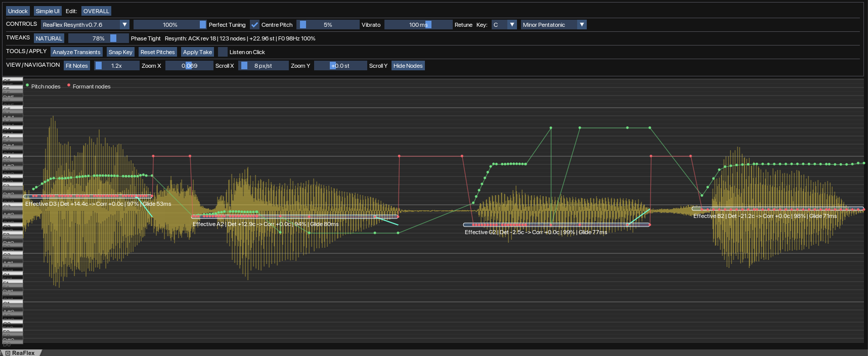Viewport: 868px width, 356px height.
Task: Click the Formant nodes legend entry
Action: [x=89, y=86]
